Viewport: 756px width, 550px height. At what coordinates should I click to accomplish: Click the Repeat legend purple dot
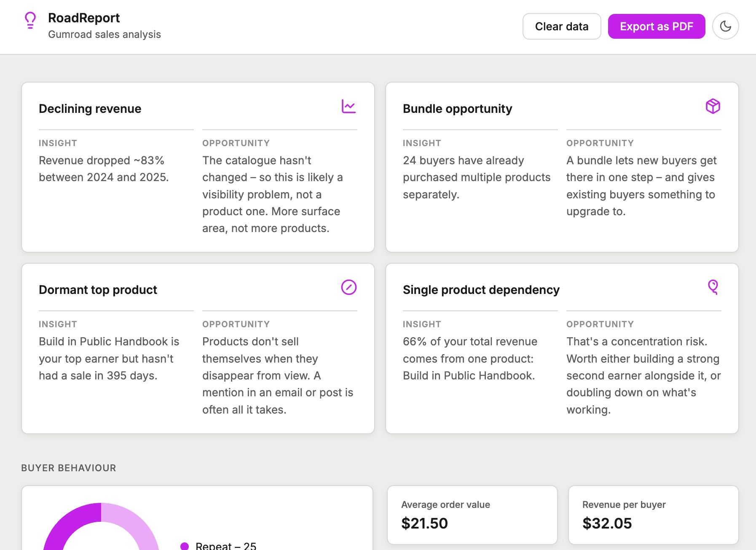tap(185, 546)
